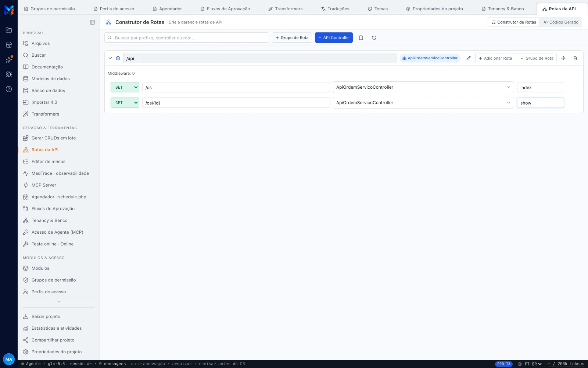Collapse the sidebar with the panel icon
The width and height of the screenshot is (588, 368).
[x=92, y=22]
